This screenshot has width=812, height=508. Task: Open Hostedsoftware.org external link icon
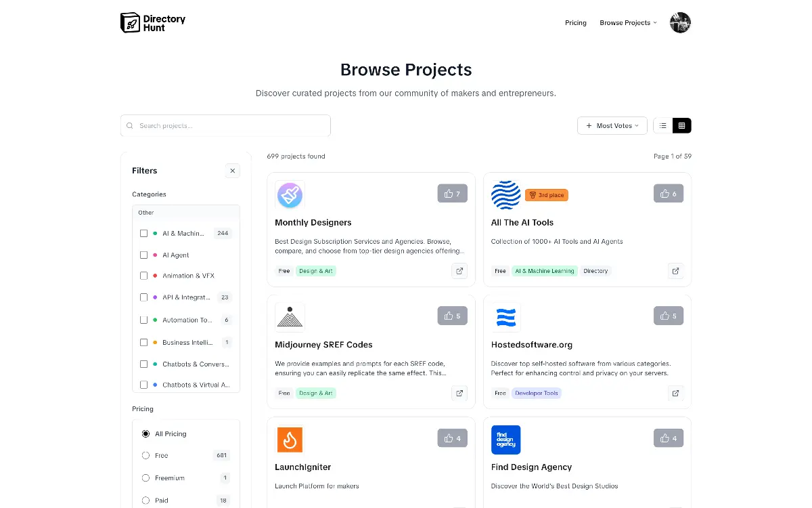pyautogui.click(x=675, y=393)
